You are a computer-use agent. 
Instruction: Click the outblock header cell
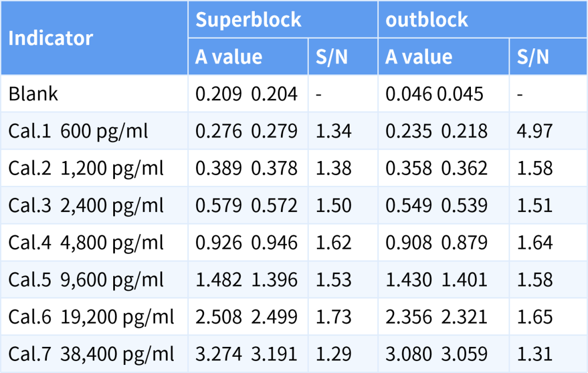(x=426, y=20)
